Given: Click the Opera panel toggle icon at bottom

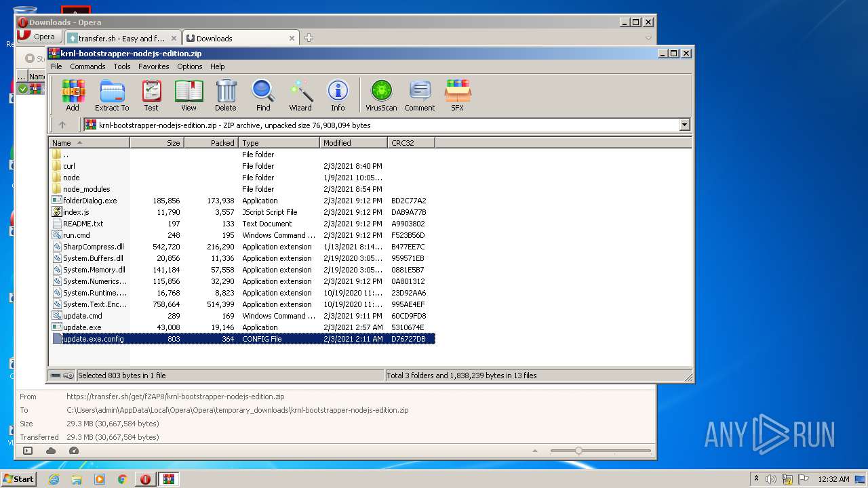Looking at the screenshot, I should tap(28, 451).
